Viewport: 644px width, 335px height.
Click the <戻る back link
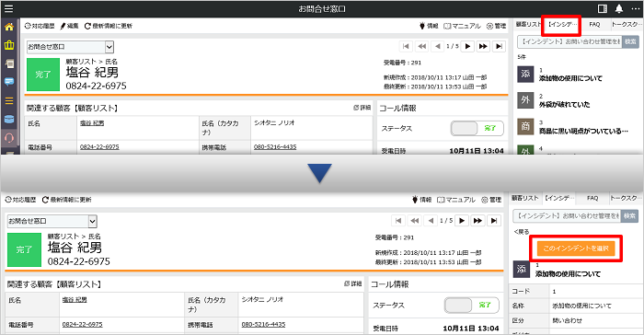pos(522,232)
